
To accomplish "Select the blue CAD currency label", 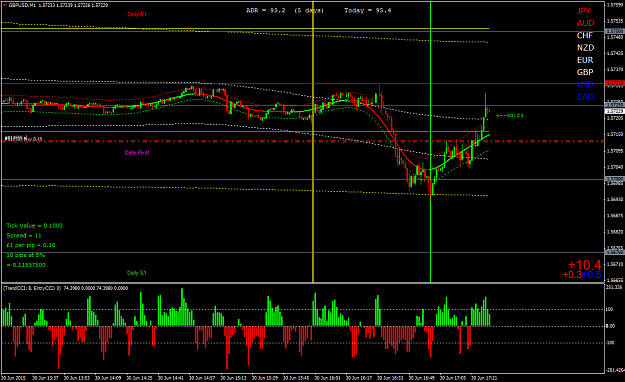I will [x=585, y=96].
